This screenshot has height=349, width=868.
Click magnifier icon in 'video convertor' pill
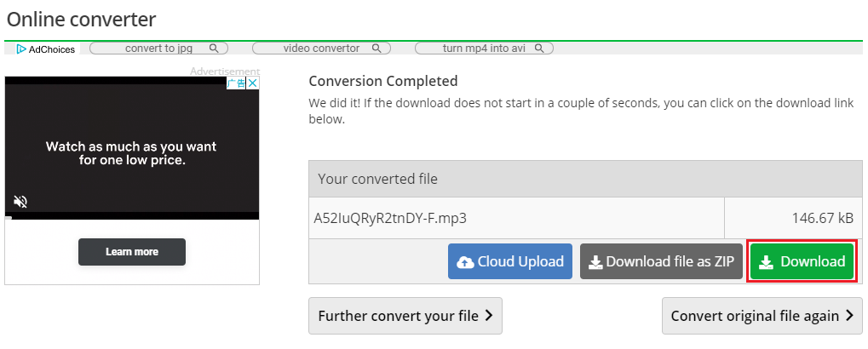coord(377,49)
